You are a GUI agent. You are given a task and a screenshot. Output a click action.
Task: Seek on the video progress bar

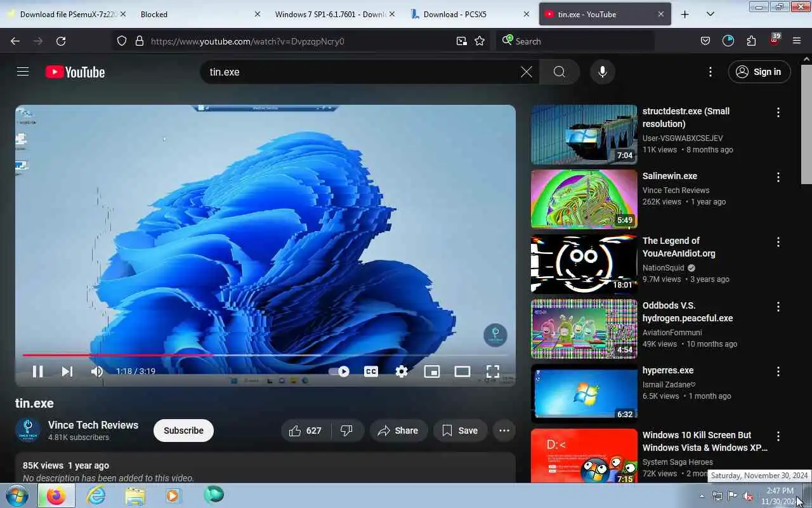265,355
